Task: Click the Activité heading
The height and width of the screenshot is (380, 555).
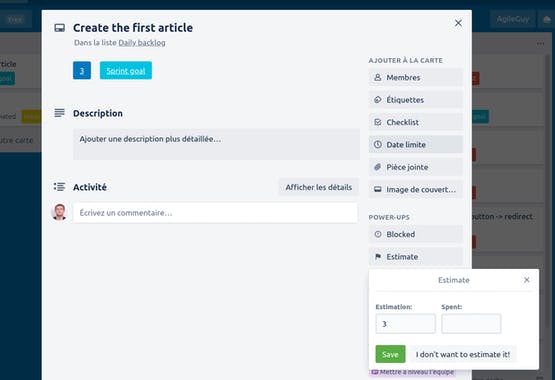Action: click(x=90, y=187)
